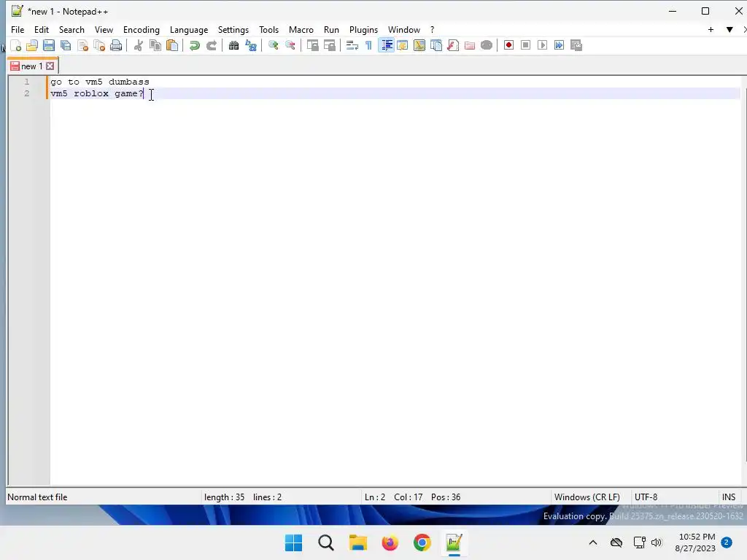
Task: Toggle synchronize vertical scrolling icon
Action: click(x=312, y=45)
